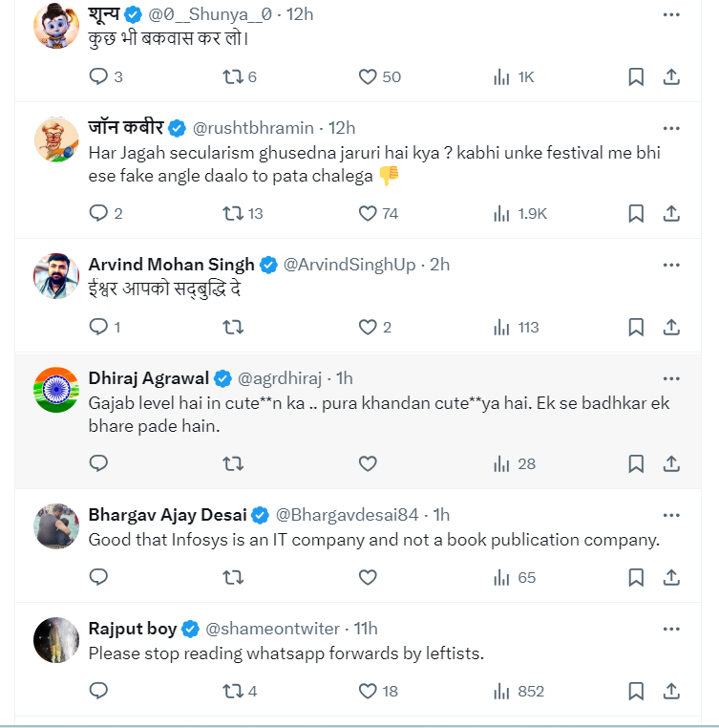
Task: Open more options for जॉन कबीर's tweet
Action: pos(671,127)
